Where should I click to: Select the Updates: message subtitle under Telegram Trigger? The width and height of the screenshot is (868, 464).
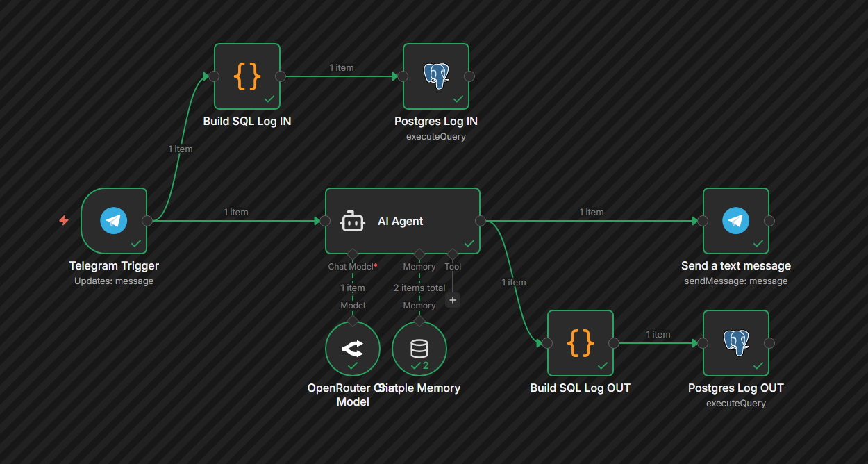pos(113,281)
